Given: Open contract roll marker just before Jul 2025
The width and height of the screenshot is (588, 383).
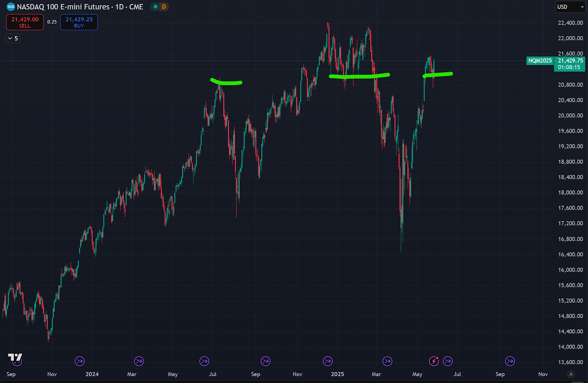Looking at the screenshot, I should pos(447,361).
